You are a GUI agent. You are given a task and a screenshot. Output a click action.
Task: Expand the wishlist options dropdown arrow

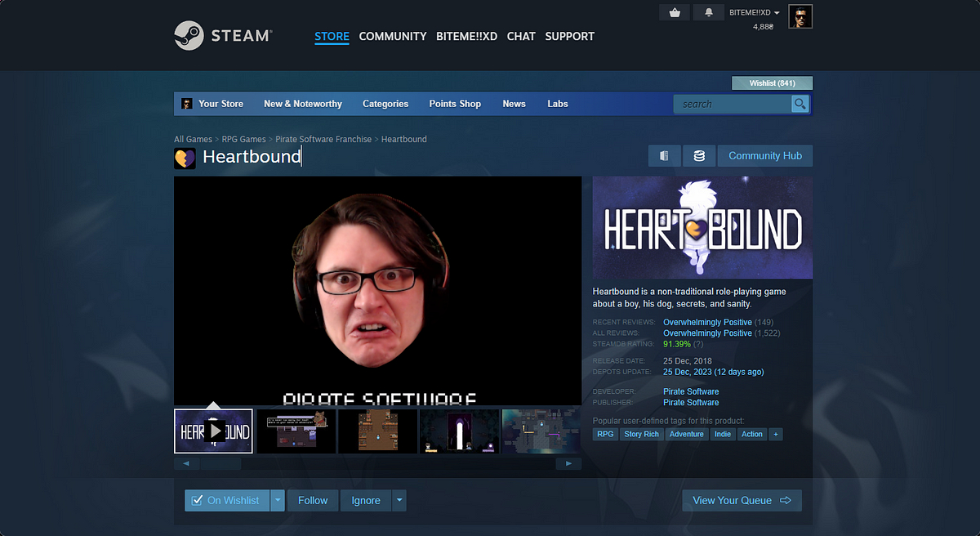[x=278, y=500]
